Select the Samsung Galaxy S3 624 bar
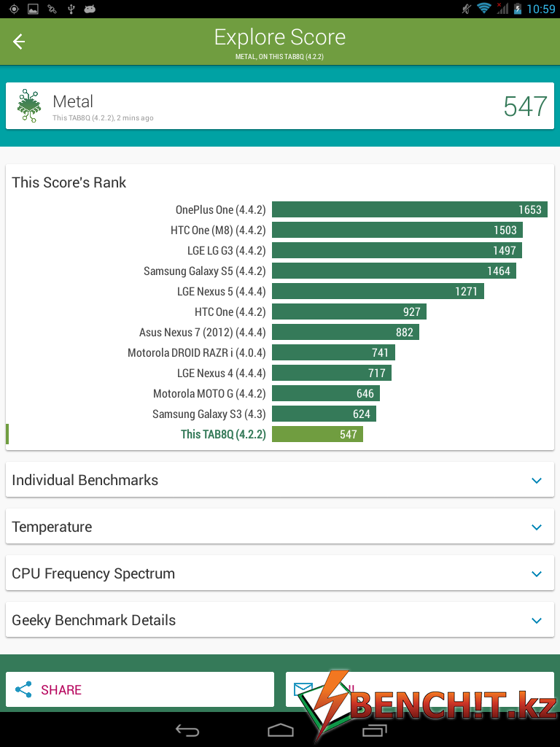Viewport: 560px width, 747px height. (324, 414)
